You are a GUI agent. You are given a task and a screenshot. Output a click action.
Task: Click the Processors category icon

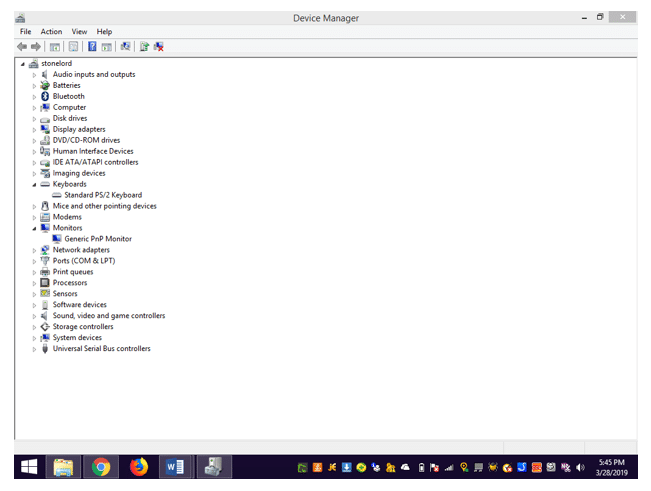(45, 283)
